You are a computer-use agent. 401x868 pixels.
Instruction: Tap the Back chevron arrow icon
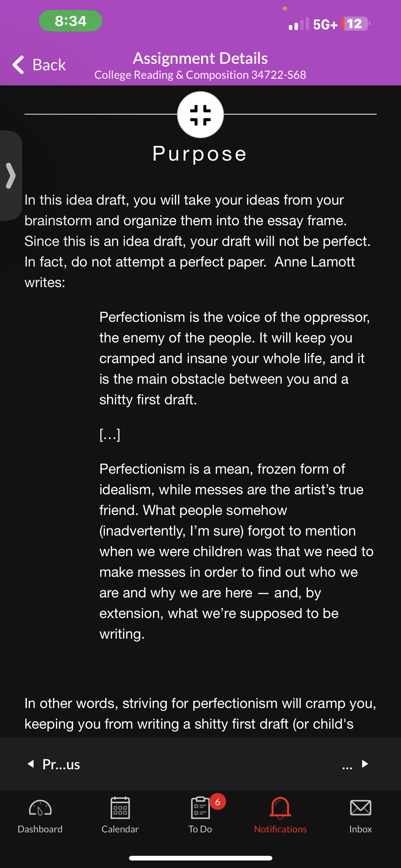click(x=18, y=64)
